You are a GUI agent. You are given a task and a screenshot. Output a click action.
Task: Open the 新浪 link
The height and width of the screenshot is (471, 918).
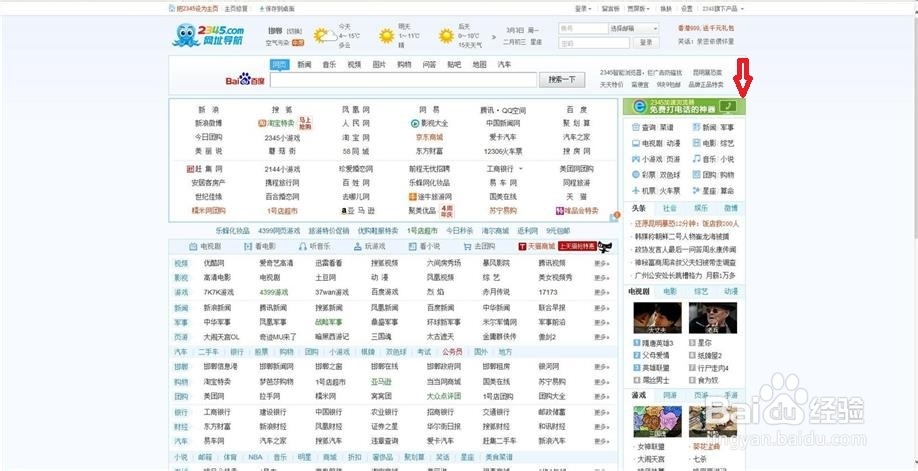click(x=208, y=110)
